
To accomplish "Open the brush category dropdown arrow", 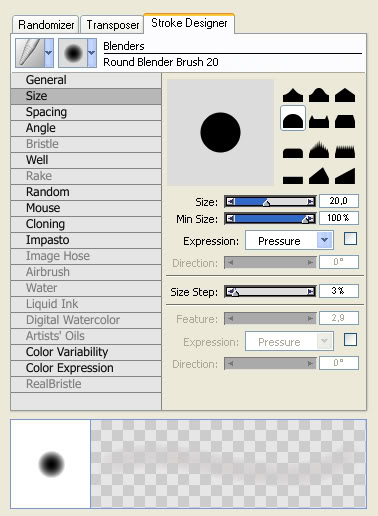I will tap(49, 53).
